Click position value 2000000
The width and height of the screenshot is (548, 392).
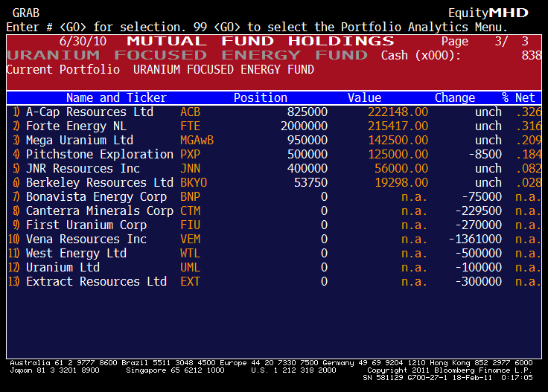[304, 126]
